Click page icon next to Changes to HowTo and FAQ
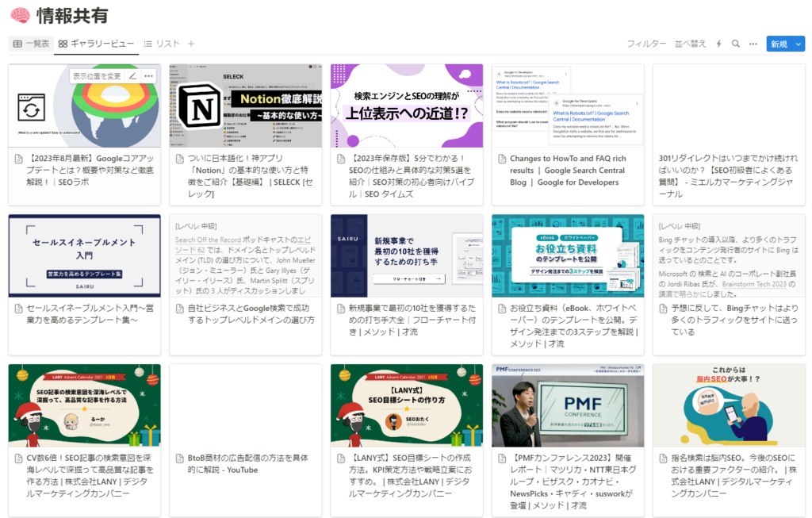Screen dimensions: 812x518 pyautogui.click(x=502, y=159)
